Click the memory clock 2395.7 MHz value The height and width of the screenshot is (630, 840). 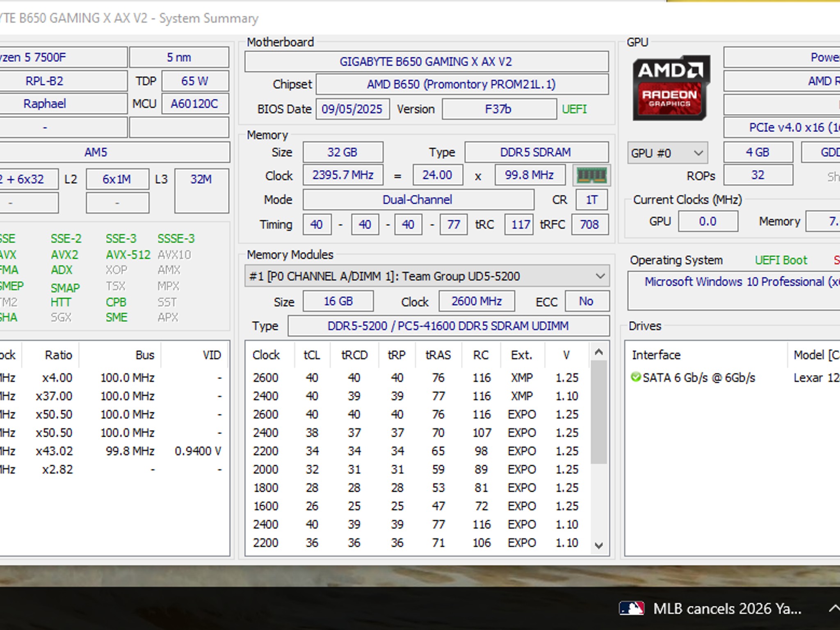pos(343,175)
